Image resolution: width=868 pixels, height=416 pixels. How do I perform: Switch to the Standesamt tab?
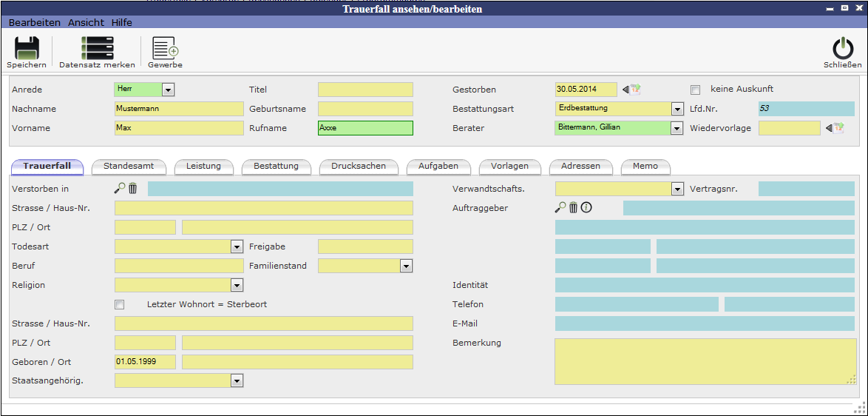pyautogui.click(x=129, y=167)
